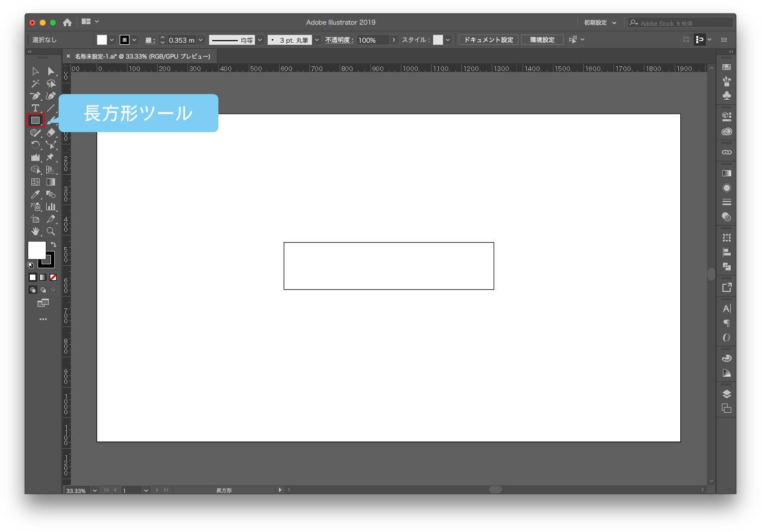The width and height of the screenshot is (761, 532).
Task: Select the Type tool
Action: coord(35,108)
